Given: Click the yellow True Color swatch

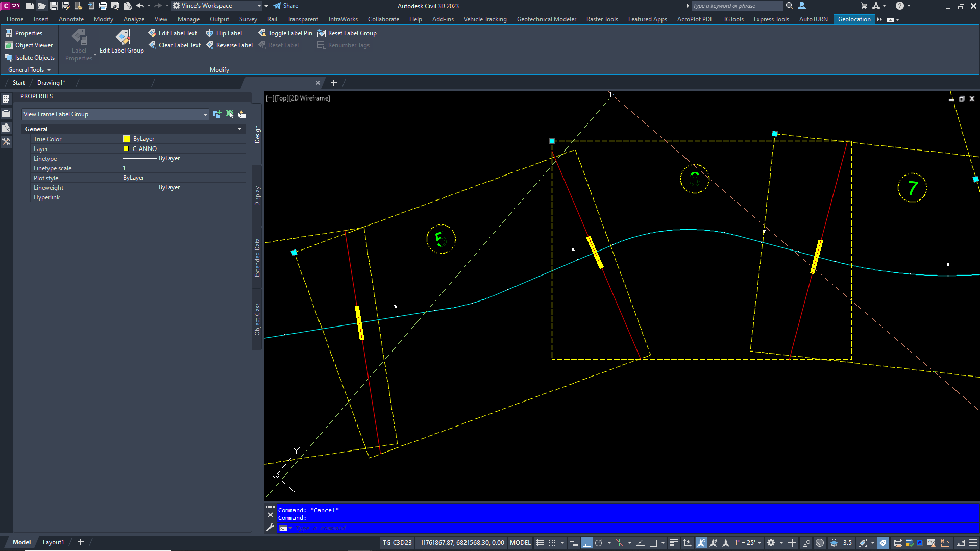Looking at the screenshot, I should pyautogui.click(x=126, y=138).
